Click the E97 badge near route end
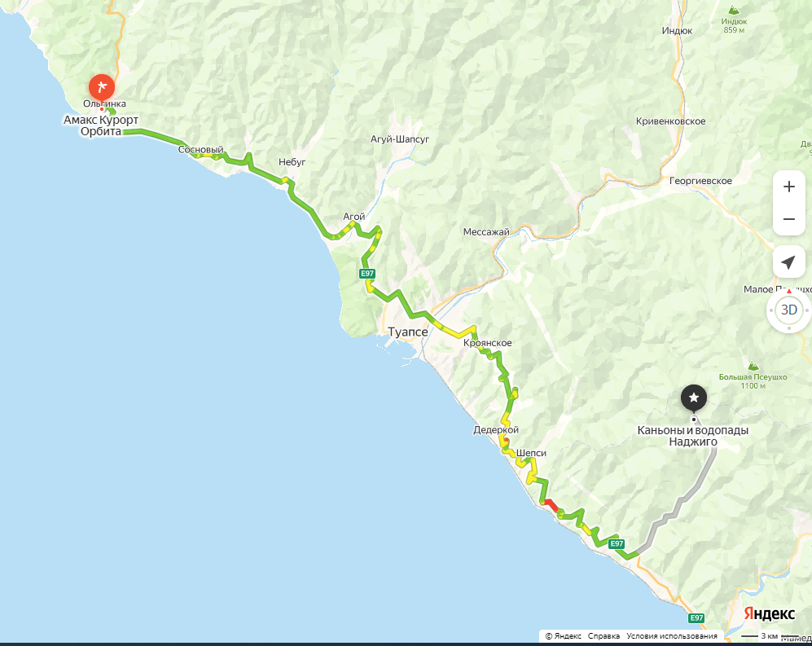 (x=617, y=543)
